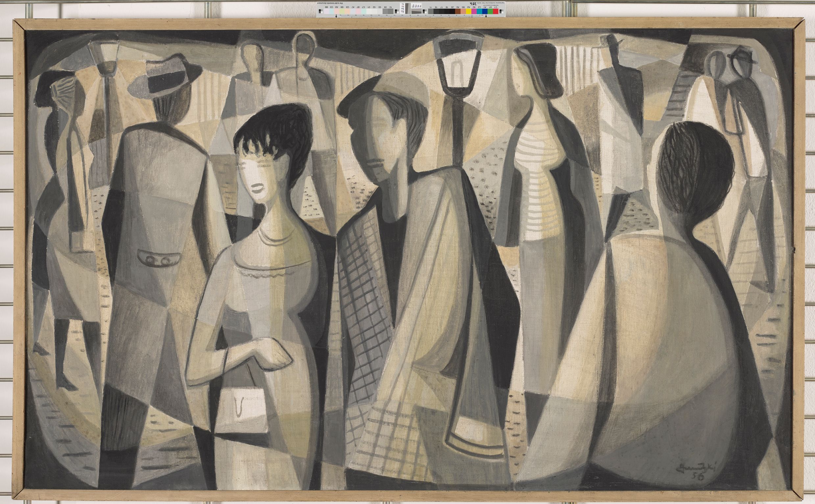Click the magenta B2 color patch
This screenshot has width=815, height=504.
(x=474, y=11)
